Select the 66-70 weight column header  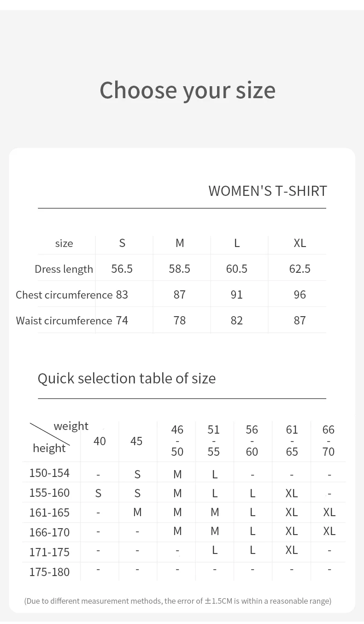(329, 441)
